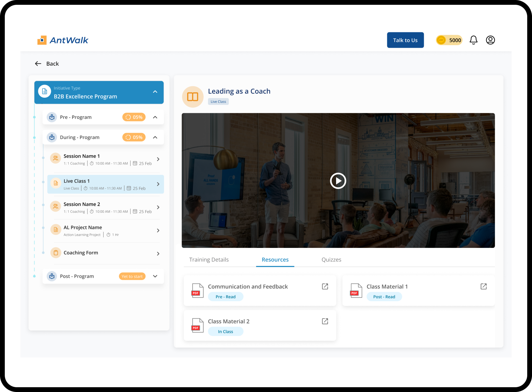Click the Pre - Program label
Screen dimensions: 532x392
tap(76, 117)
